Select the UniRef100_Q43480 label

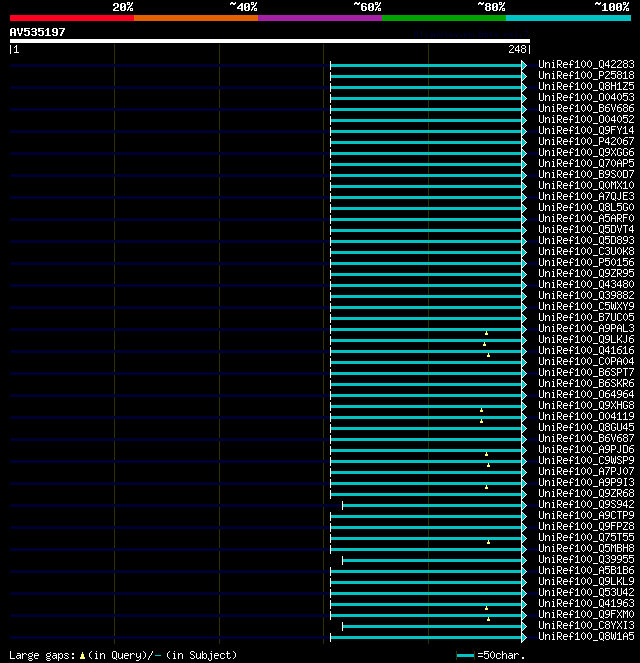[x=586, y=284]
